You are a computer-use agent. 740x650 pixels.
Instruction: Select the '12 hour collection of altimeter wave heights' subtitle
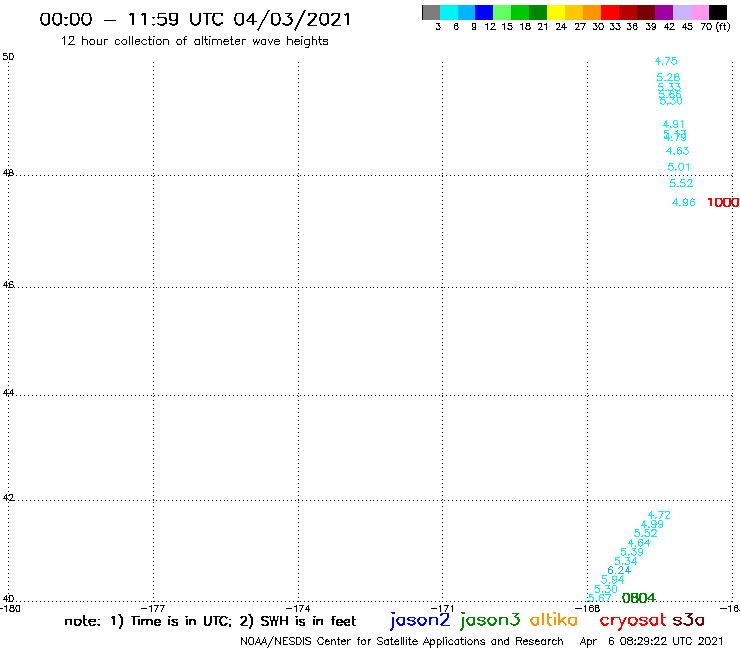194,41
